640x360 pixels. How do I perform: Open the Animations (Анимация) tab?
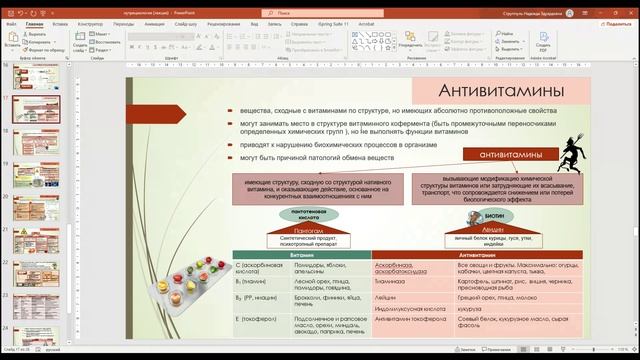pyautogui.click(x=154, y=24)
